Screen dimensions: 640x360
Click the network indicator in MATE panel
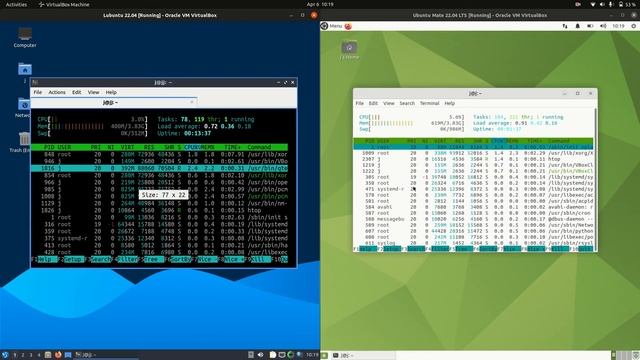[565, 26]
